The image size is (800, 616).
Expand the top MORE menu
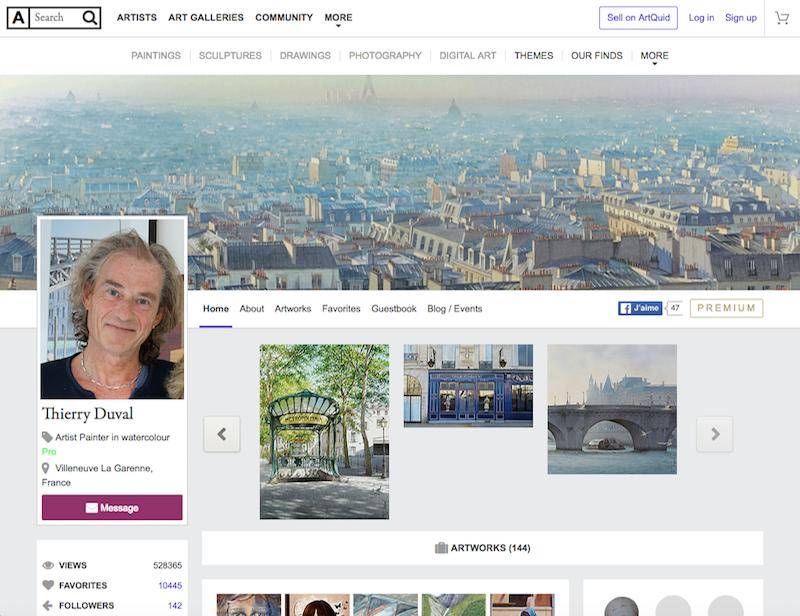coord(338,18)
